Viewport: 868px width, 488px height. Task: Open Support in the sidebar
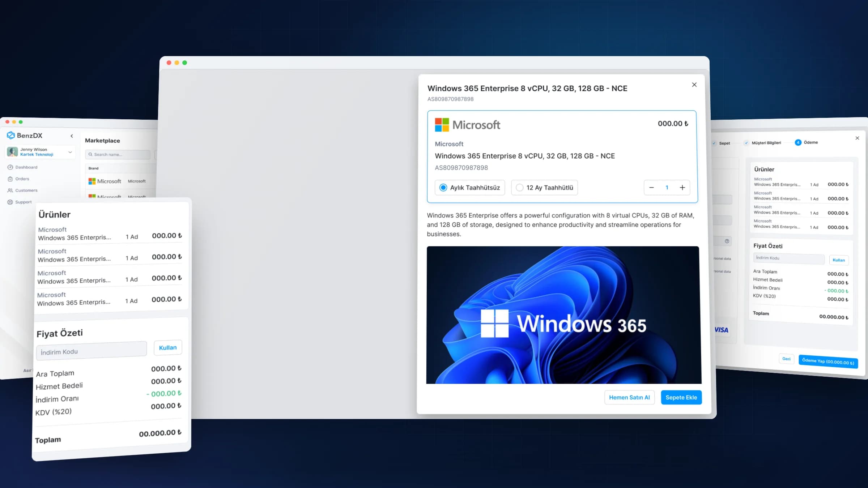[x=23, y=202]
